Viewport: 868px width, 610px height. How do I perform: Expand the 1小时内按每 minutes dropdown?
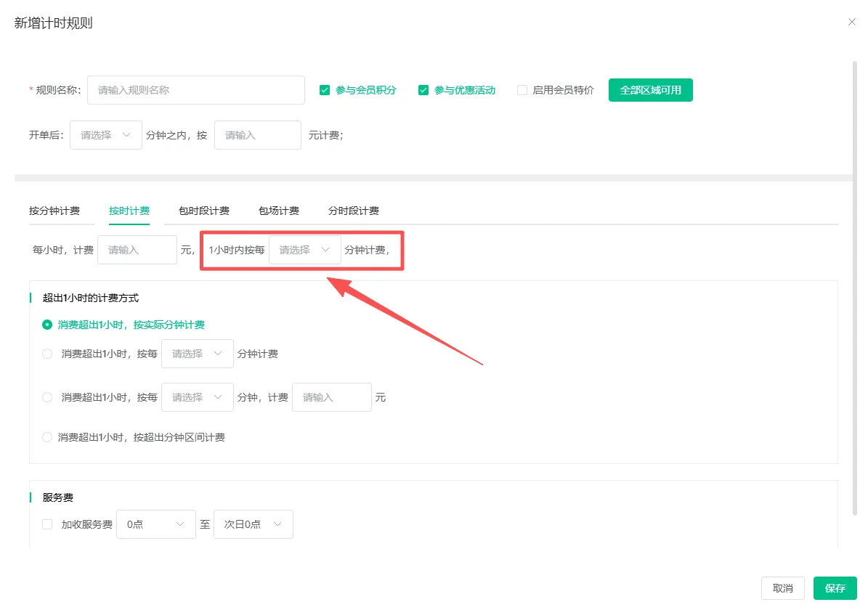coord(305,250)
